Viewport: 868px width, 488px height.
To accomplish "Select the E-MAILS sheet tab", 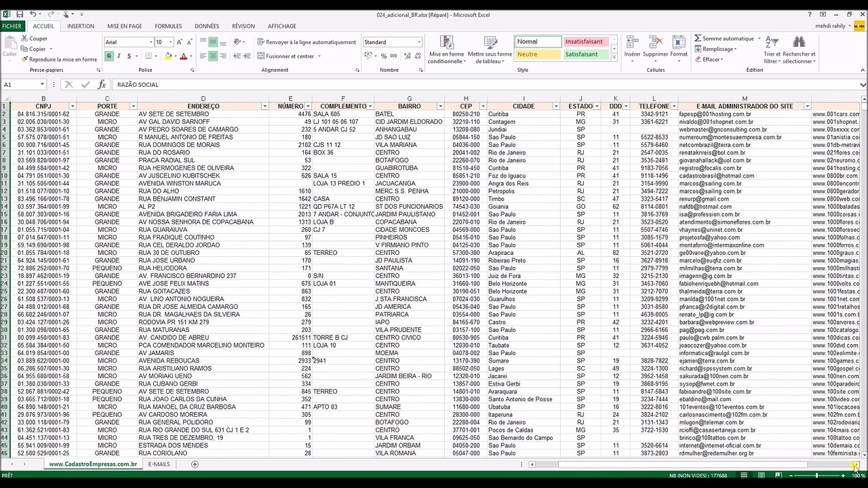I will 159,464.
